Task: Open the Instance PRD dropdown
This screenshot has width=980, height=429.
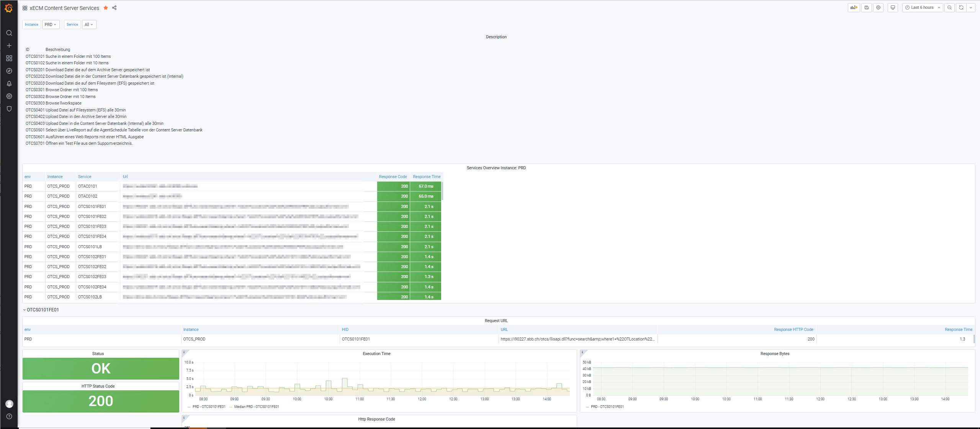Action: point(51,25)
